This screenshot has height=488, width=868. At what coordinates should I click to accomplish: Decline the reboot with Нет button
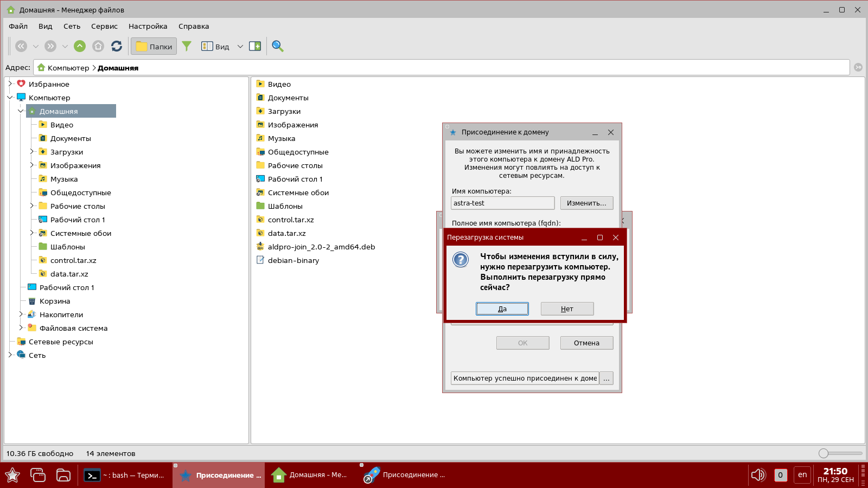tap(567, 309)
